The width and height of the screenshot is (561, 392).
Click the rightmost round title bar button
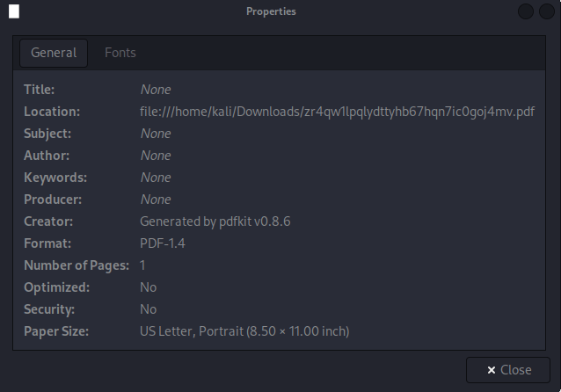click(x=545, y=11)
